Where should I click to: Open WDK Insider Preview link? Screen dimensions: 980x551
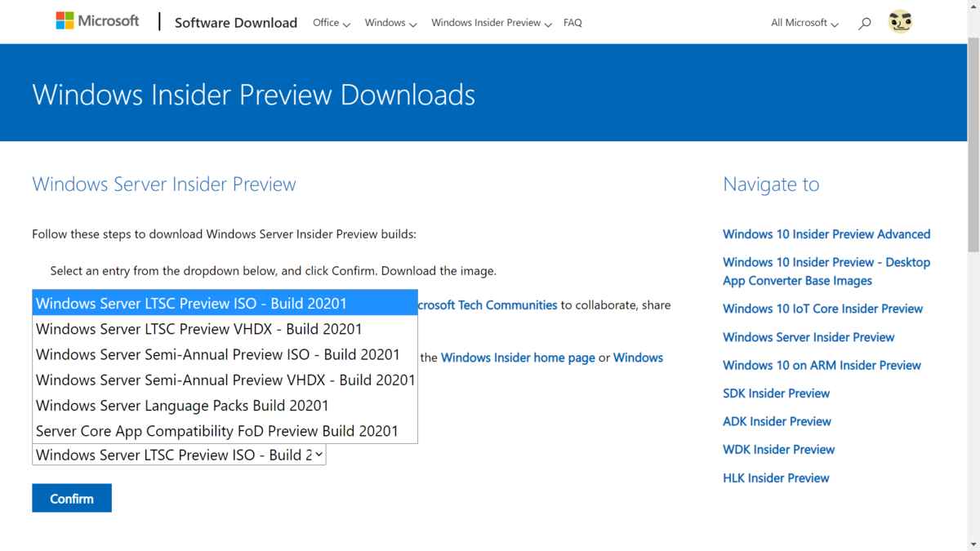pos(778,450)
